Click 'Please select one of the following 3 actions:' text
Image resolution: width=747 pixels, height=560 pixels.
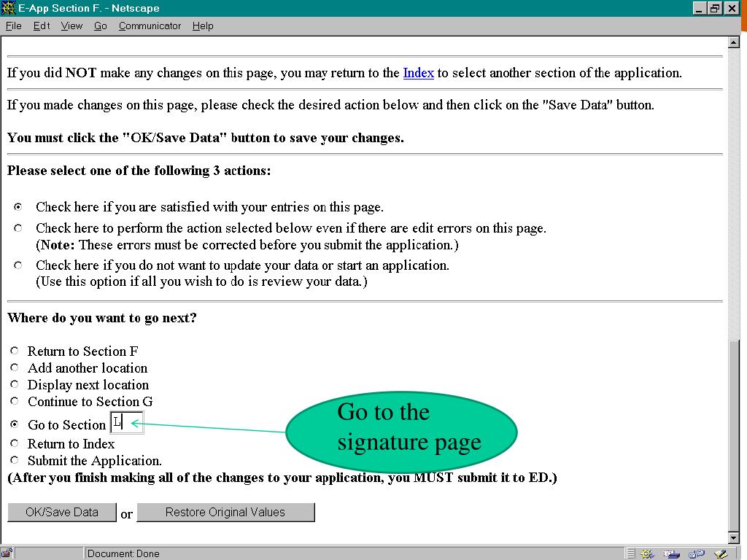pyautogui.click(x=139, y=171)
